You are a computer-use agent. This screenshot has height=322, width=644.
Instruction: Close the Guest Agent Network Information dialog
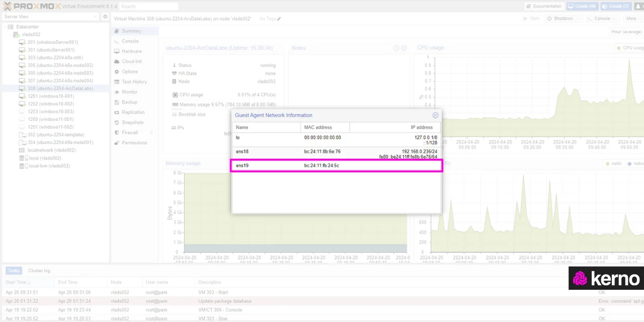pos(435,115)
